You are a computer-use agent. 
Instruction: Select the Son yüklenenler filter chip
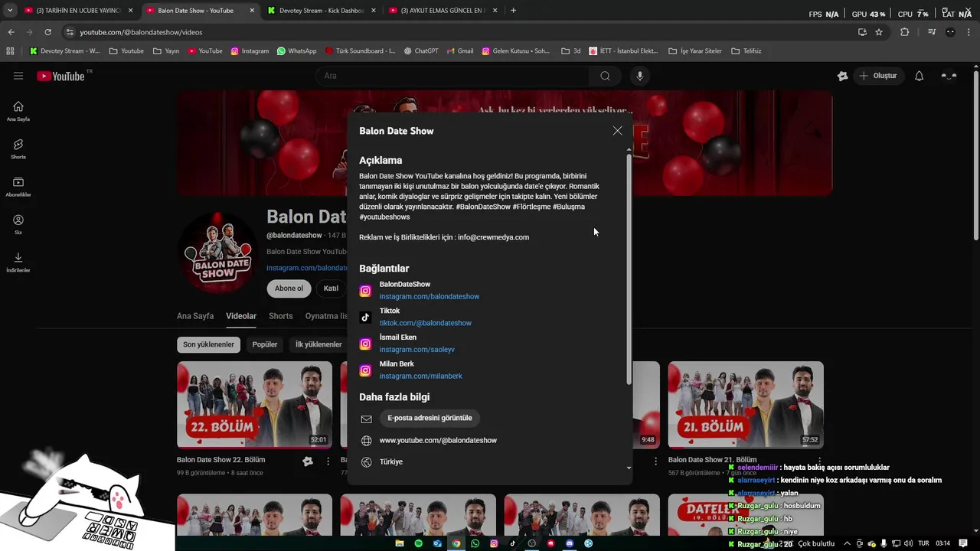208,344
